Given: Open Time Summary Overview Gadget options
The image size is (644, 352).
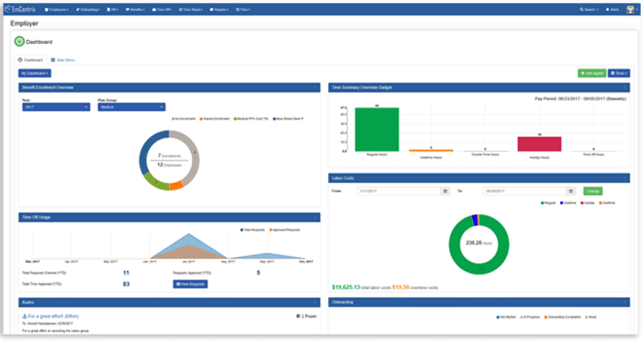Looking at the screenshot, I should 625,87.
